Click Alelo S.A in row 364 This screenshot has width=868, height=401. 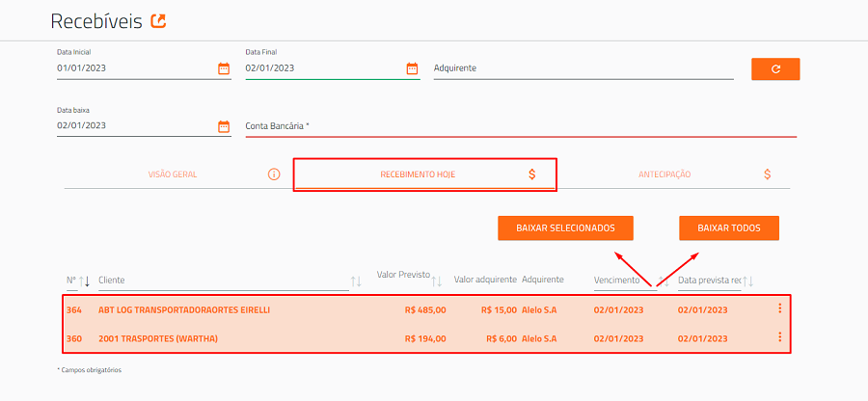539,310
